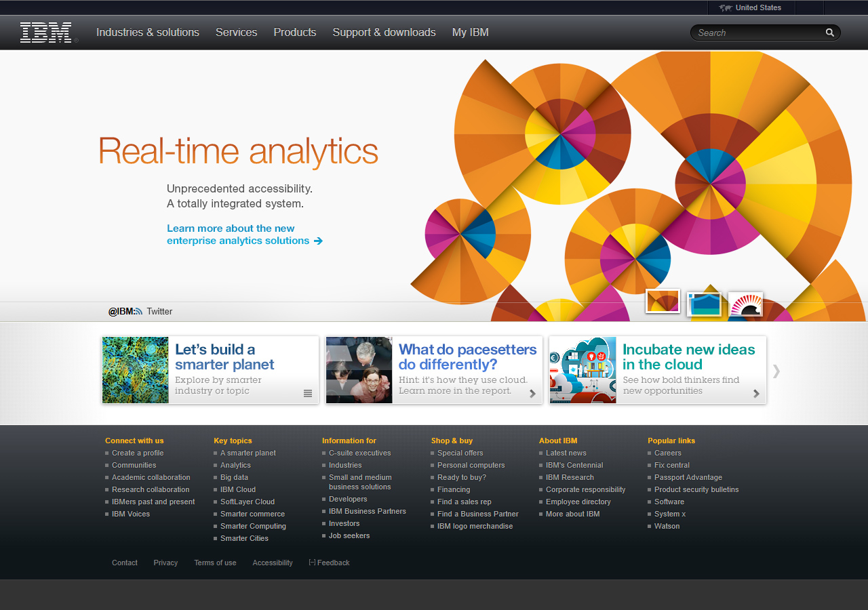Viewport: 868px width, 610px height.
Task: Open Fix central link
Action: click(x=672, y=465)
